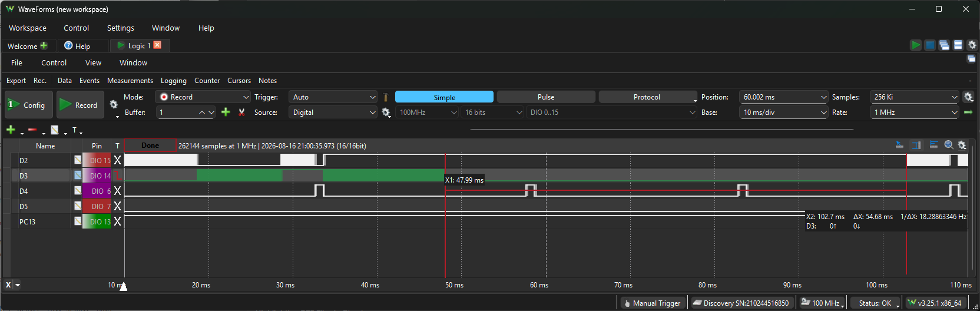Add a new instrument via Welcome plus
The image size is (980, 311).
(x=44, y=45)
